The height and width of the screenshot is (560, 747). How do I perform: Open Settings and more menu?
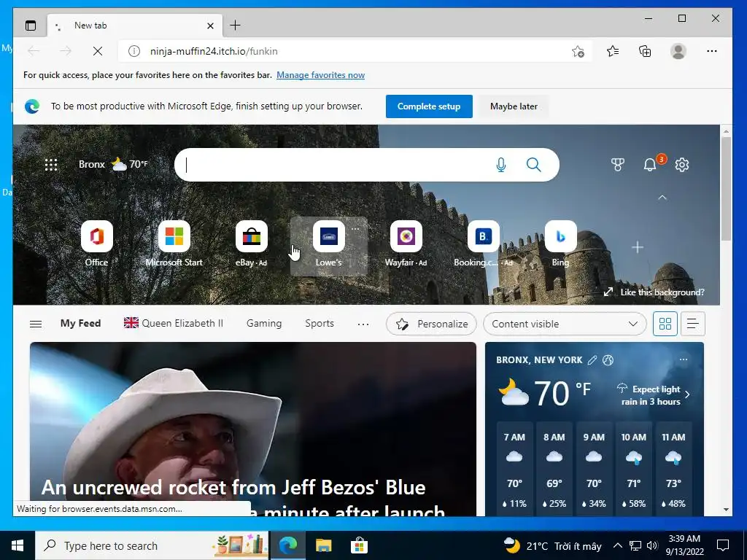(712, 51)
